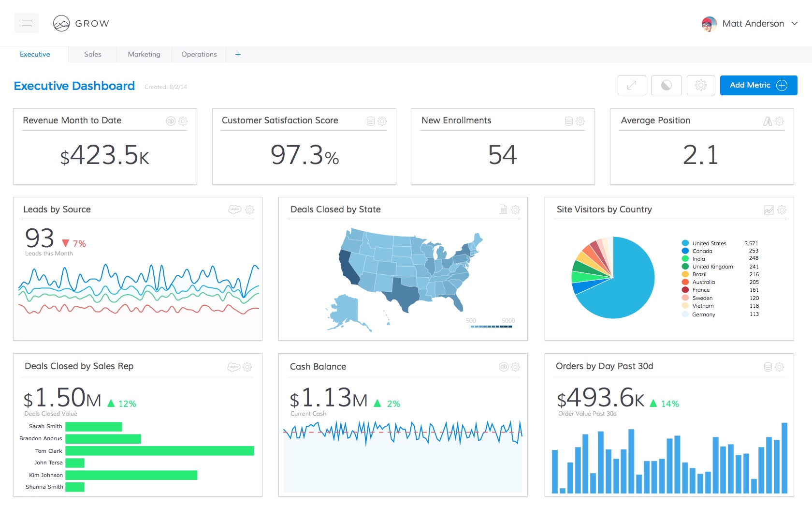Select the Tom Clark bar in chart
This screenshot has width=812, height=508.
tap(159, 451)
